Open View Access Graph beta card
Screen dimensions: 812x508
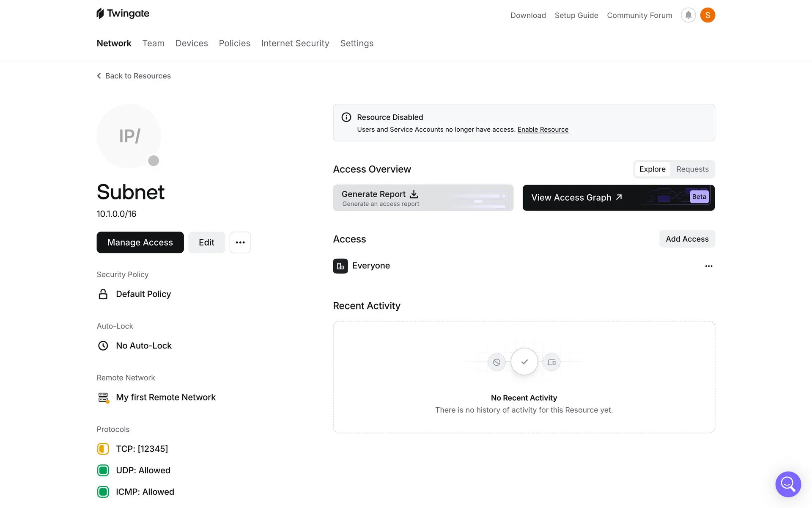click(618, 198)
